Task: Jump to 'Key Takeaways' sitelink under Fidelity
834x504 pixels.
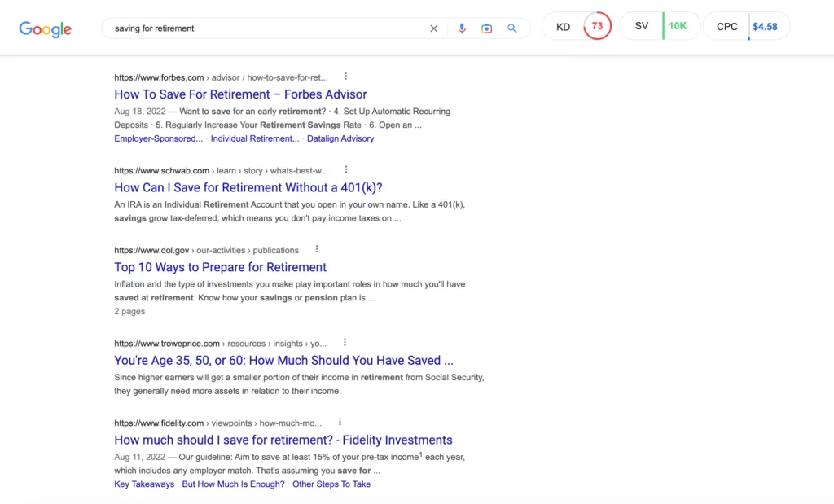Action: pyautogui.click(x=144, y=484)
